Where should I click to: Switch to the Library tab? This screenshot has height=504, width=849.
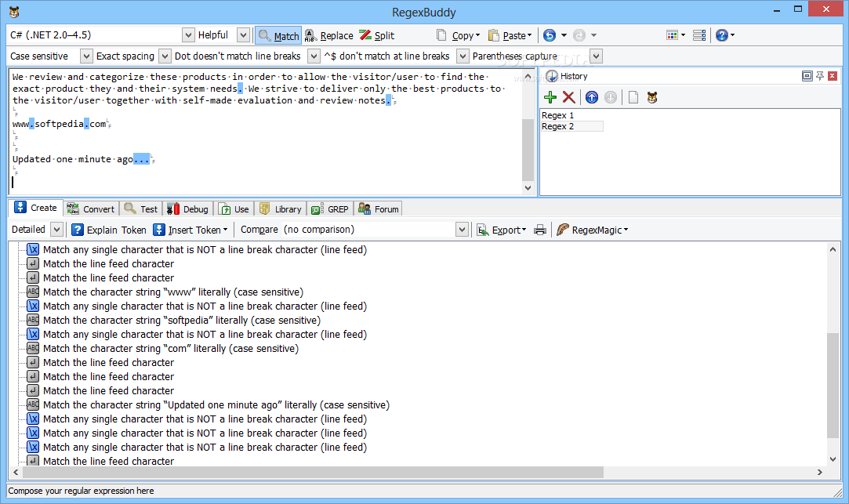pos(281,209)
